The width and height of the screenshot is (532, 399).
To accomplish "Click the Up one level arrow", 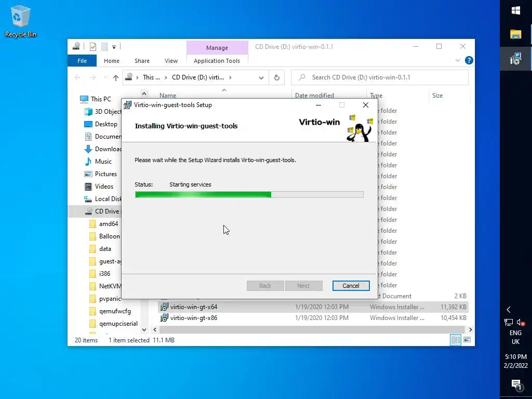I will pyautogui.click(x=116, y=78).
